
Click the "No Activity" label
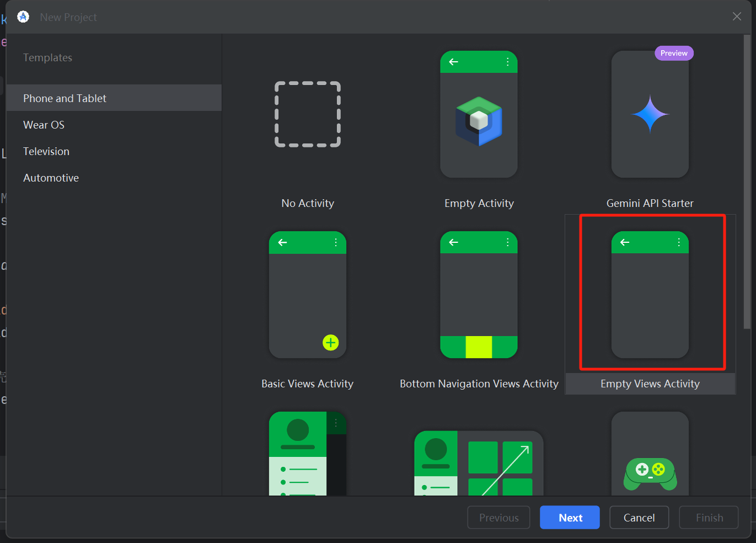pos(308,203)
